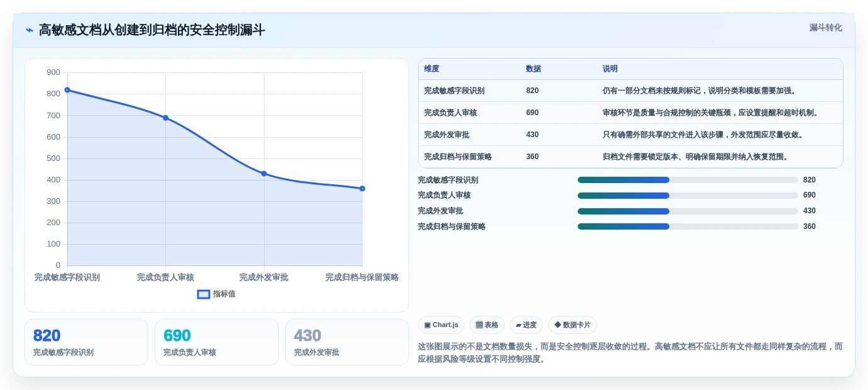Click the data point at 完成外发审批
This screenshot has width=868, height=390.
point(264,174)
